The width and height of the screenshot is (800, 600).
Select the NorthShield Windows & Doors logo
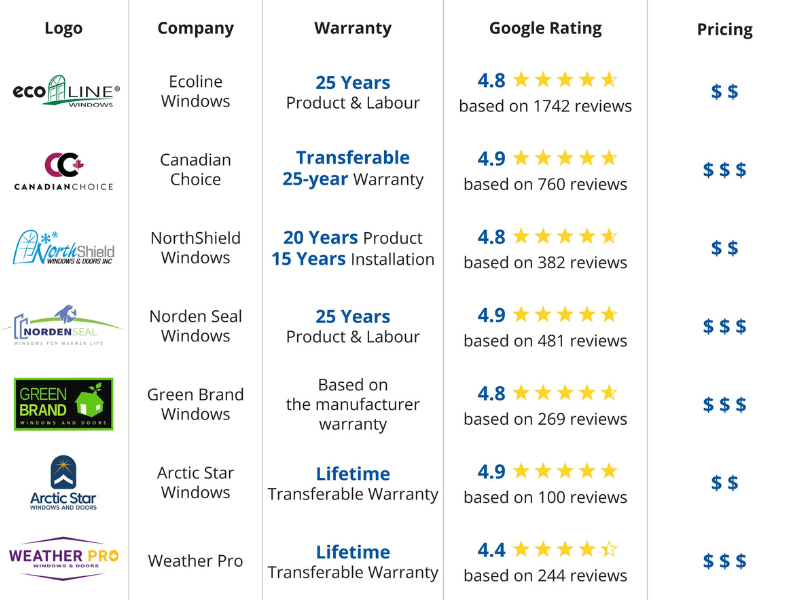coord(64,248)
